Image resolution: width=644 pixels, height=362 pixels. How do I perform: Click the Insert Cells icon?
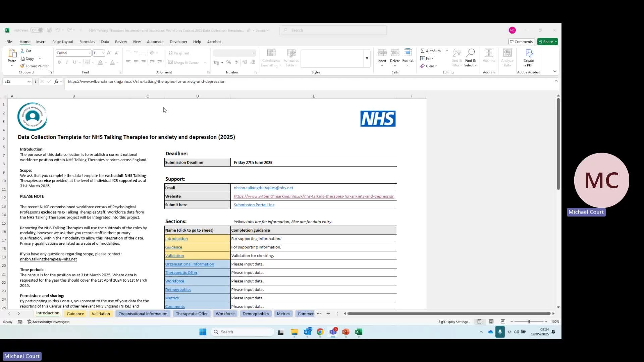coord(382,53)
